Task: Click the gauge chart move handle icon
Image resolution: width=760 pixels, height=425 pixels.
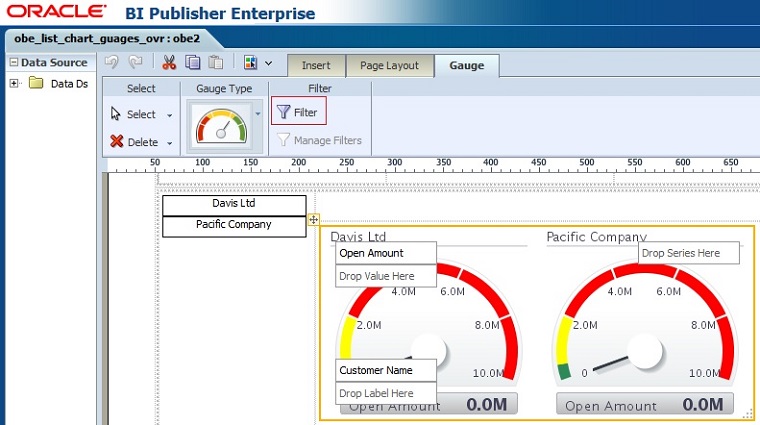Action: pyautogui.click(x=314, y=220)
